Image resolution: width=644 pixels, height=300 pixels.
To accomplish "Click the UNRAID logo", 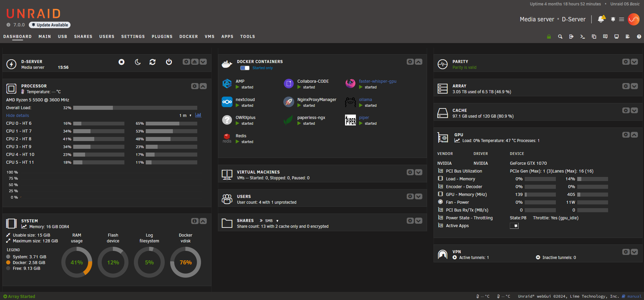I will pyautogui.click(x=33, y=14).
